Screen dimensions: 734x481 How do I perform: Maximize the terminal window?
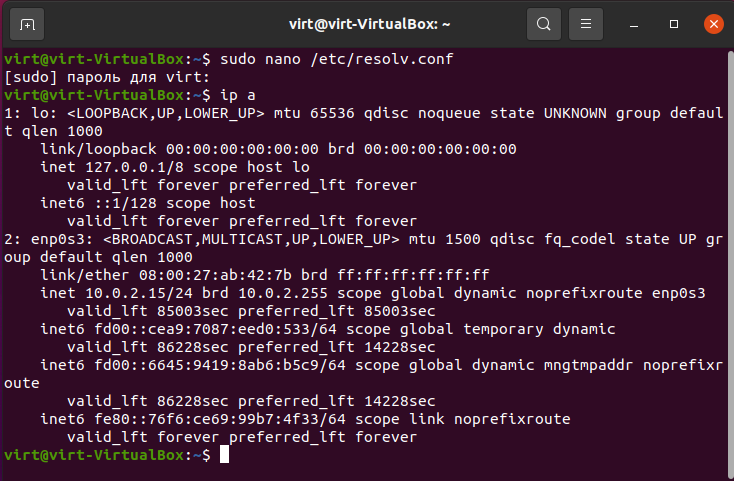tap(674, 24)
